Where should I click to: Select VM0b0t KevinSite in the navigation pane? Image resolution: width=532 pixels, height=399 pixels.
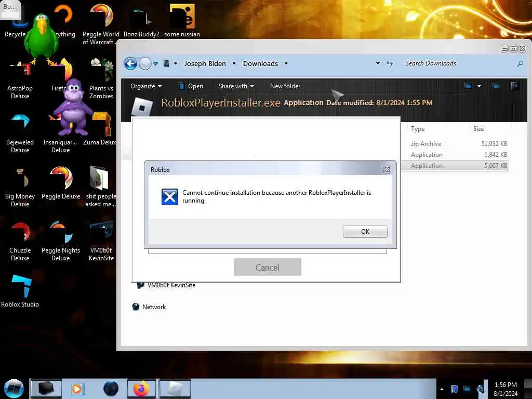(166, 285)
